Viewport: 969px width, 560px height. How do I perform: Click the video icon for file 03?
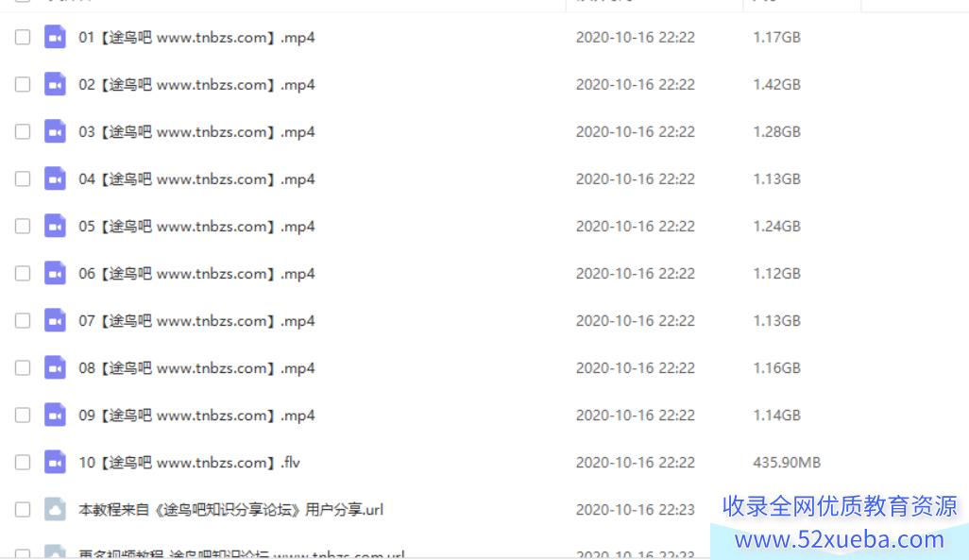55,131
